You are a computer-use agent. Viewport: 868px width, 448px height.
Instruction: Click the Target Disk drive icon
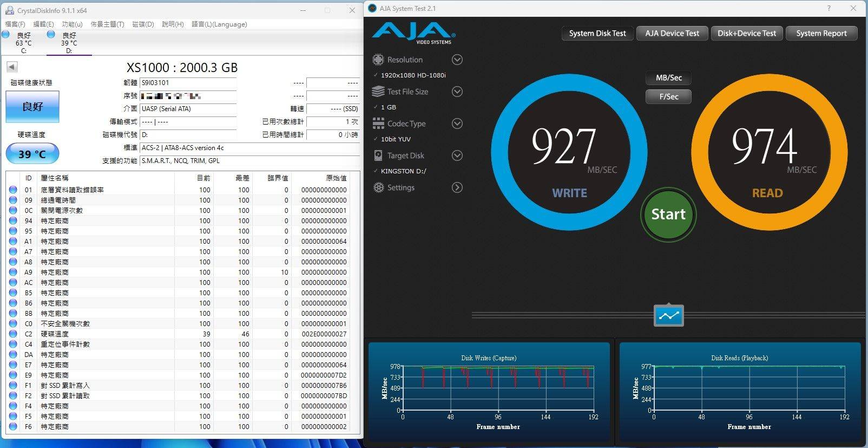(x=378, y=155)
